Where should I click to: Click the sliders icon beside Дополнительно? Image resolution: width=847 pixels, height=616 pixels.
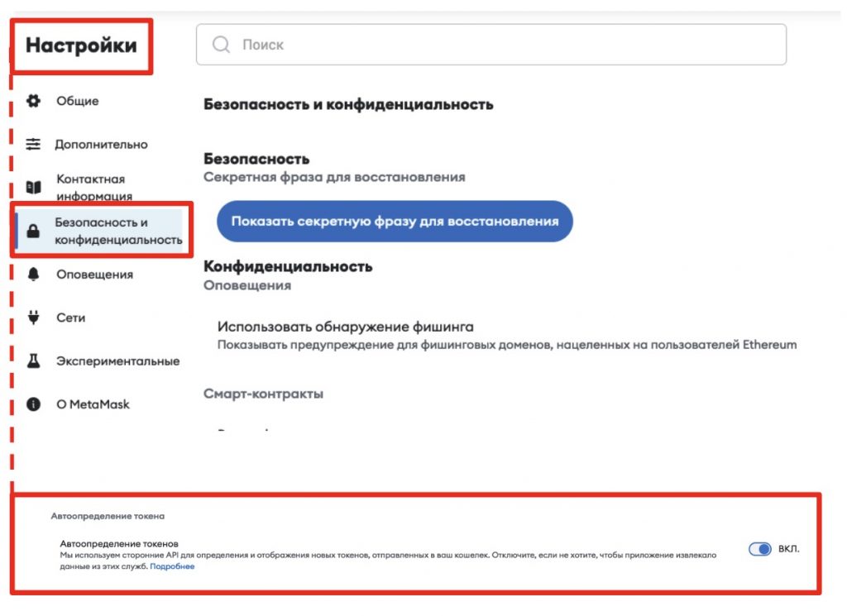tap(33, 144)
